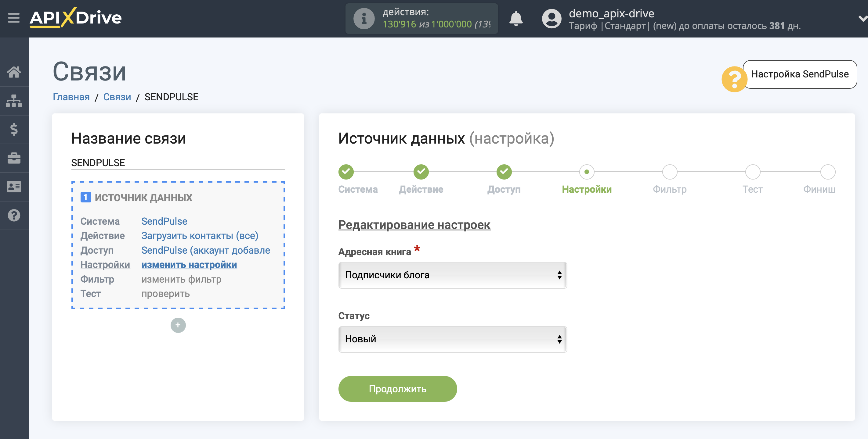Click the yellow question mark help icon
868x439 pixels.
point(734,79)
